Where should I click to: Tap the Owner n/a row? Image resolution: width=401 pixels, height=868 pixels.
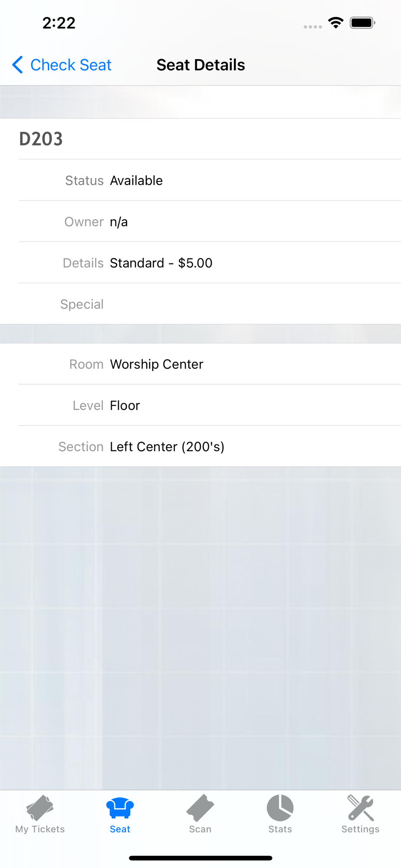[x=200, y=221]
